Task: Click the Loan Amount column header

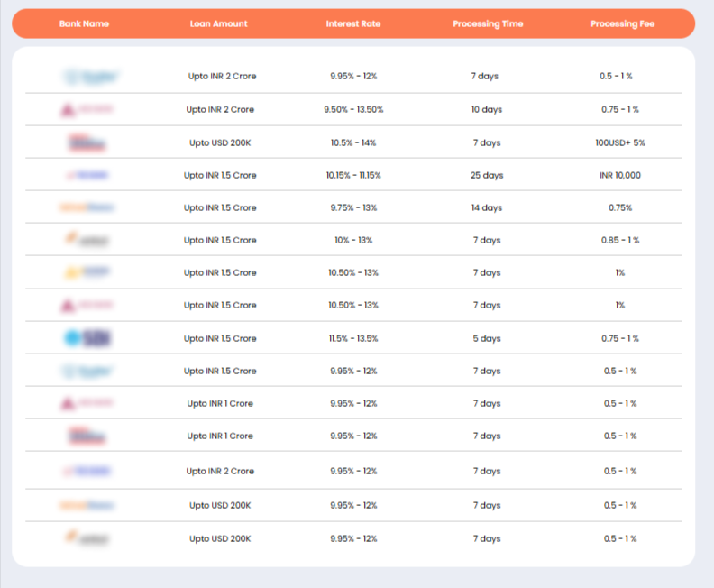Action: point(218,23)
